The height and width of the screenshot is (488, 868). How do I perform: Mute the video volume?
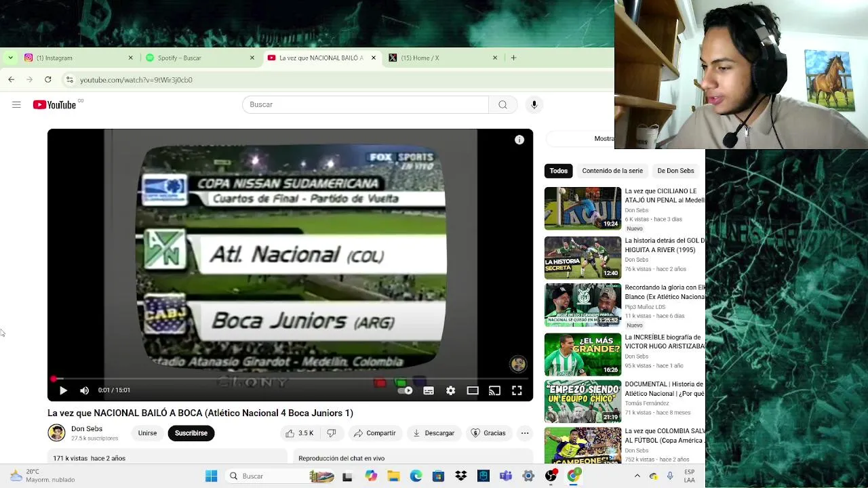pyautogui.click(x=84, y=390)
